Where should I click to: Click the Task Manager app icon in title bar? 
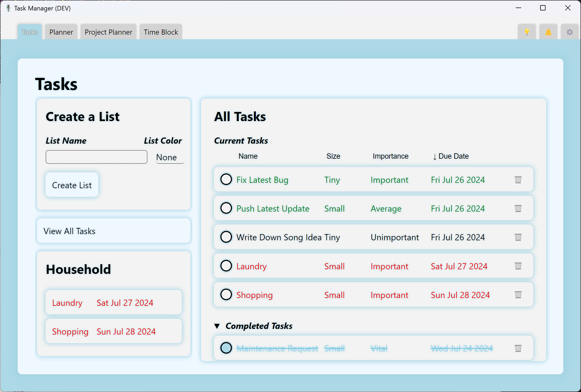[x=8, y=8]
